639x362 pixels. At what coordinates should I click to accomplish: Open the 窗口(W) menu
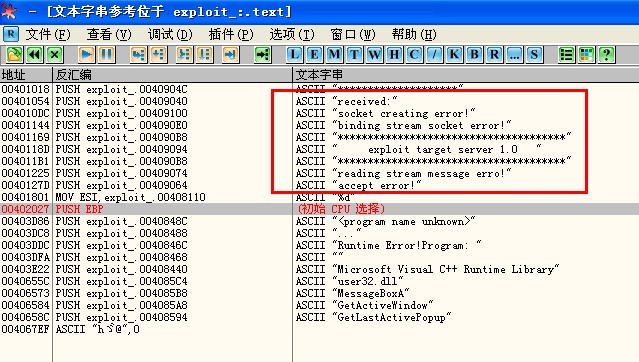point(353,34)
